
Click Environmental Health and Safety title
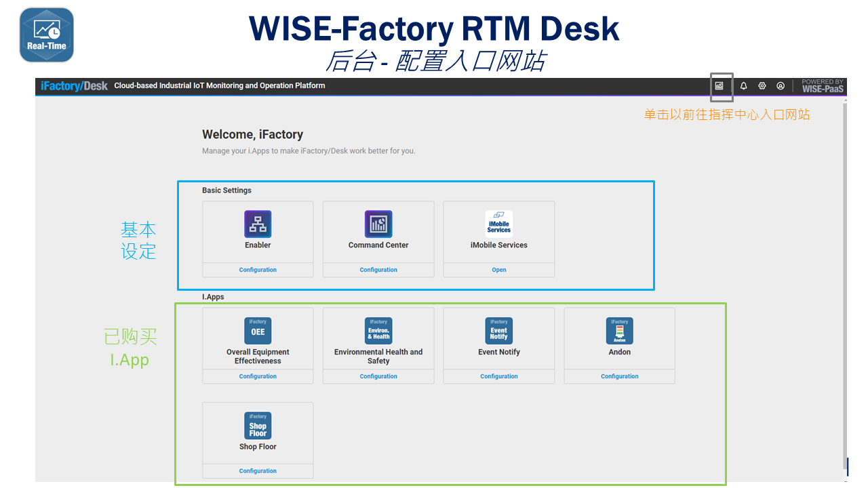(378, 357)
